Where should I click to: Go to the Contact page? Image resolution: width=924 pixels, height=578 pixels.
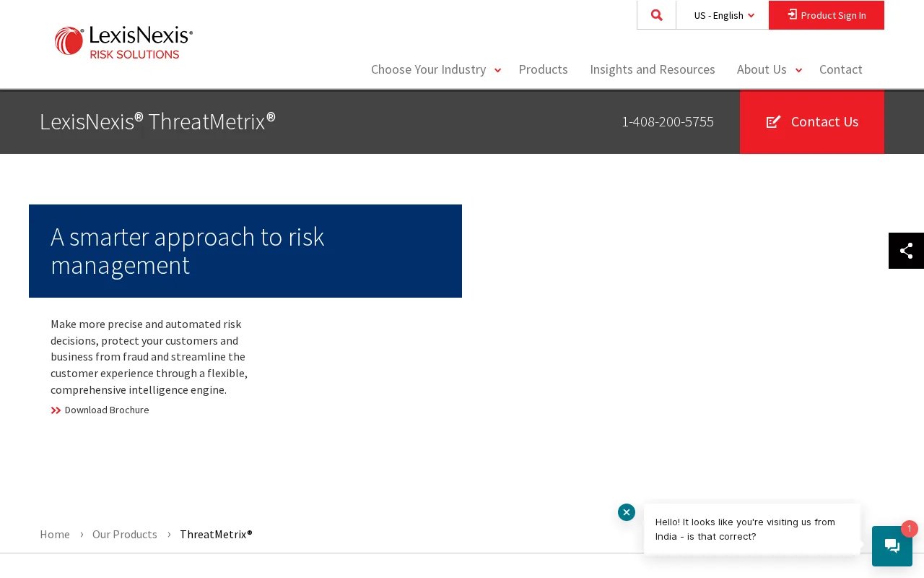tap(841, 69)
